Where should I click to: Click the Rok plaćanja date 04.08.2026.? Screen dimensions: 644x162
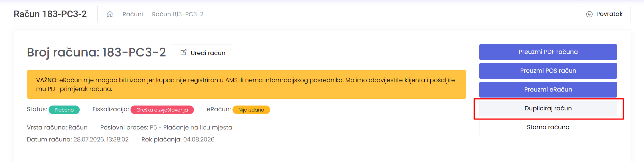[199, 139]
